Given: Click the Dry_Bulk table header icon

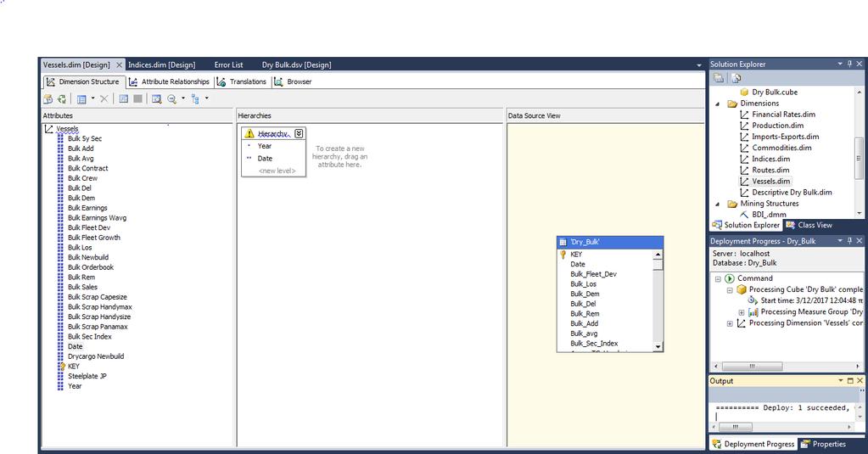Looking at the screenshot, I should click(x=563, y=242).
